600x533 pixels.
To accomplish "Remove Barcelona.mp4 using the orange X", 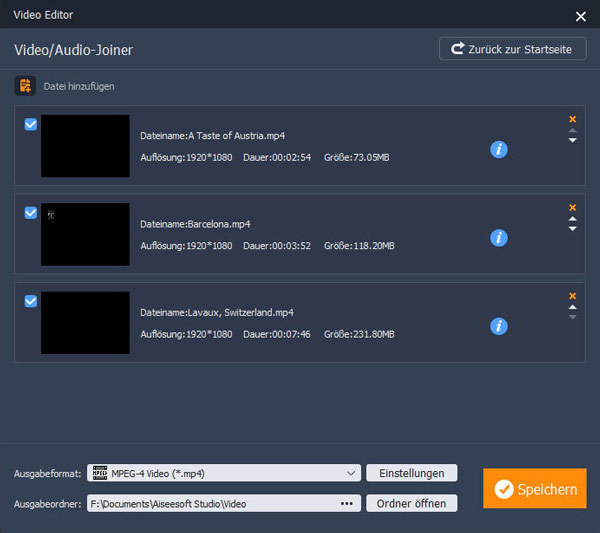I will click(572, 207).
